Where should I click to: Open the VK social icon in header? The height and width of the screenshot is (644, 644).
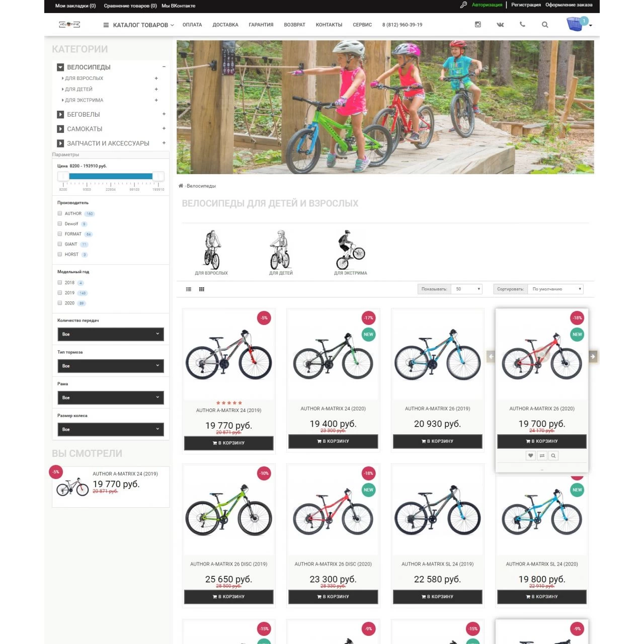pyautogui.click(x=500, y=25)
